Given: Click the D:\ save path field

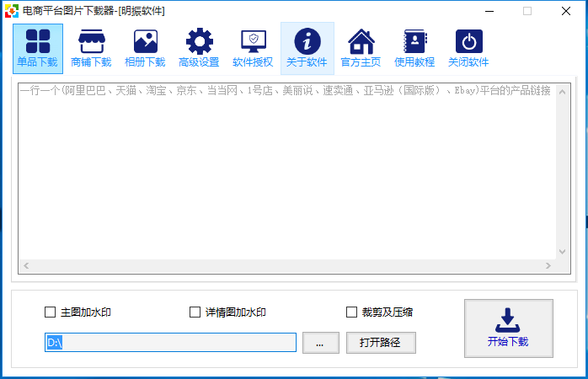Looking at the screenshot, I should pos(170,343).
